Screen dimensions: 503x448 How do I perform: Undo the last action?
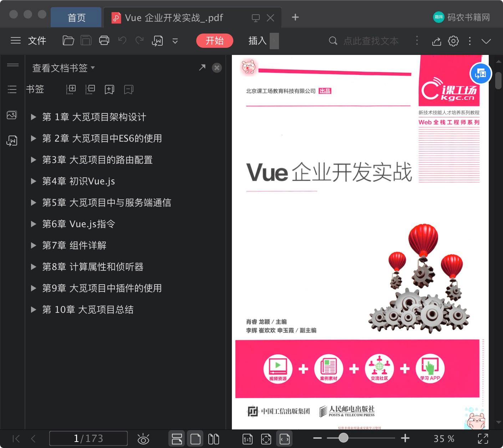point(122,40)
